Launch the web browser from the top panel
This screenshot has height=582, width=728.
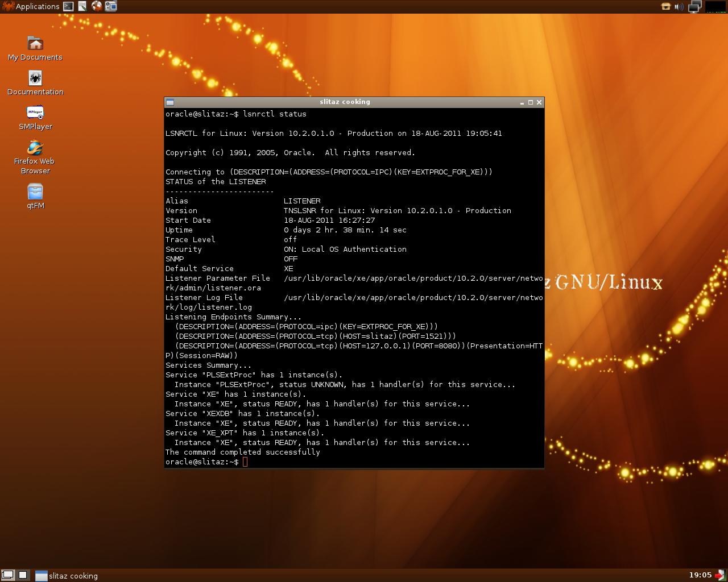pyautogui.click(x=96, y=6)
